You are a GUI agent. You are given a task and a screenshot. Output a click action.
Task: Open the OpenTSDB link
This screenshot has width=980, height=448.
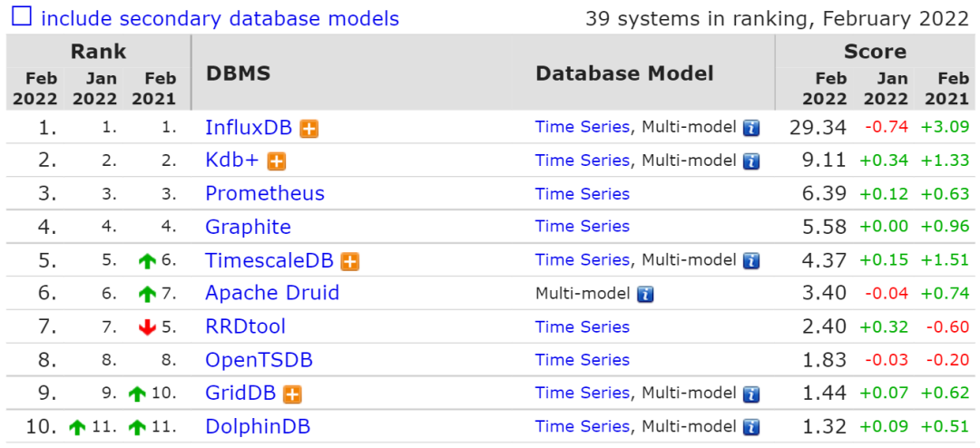259,360
